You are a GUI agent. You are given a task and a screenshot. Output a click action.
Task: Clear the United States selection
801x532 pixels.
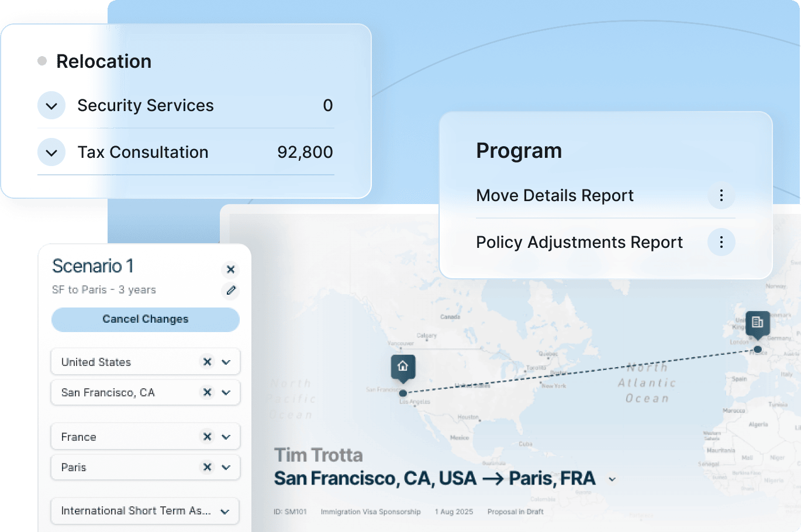pos(207,362)
